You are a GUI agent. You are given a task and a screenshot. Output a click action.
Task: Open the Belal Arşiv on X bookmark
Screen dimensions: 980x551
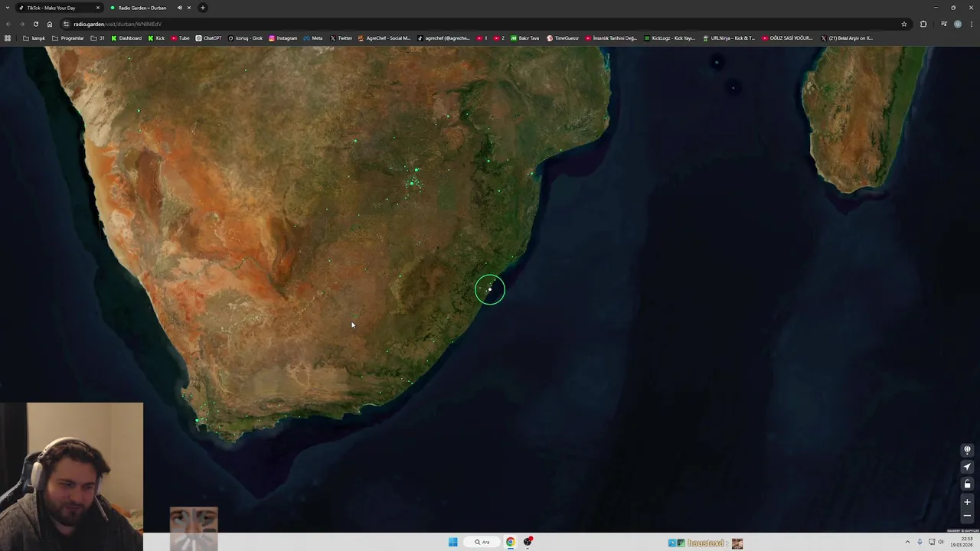point(847,38)
